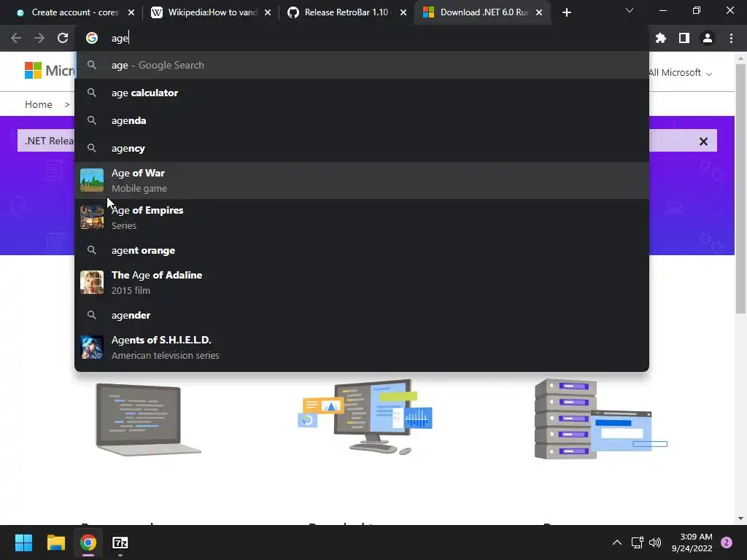This screenshot has width=747, height=560.
Task: Close the Release RetroBar tab
Action: click(403, 13)
